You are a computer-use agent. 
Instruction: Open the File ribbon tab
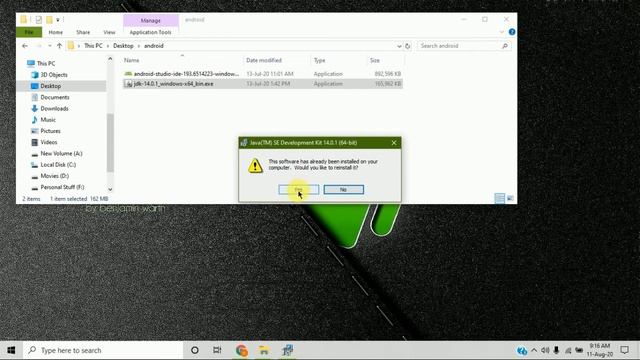29,32
